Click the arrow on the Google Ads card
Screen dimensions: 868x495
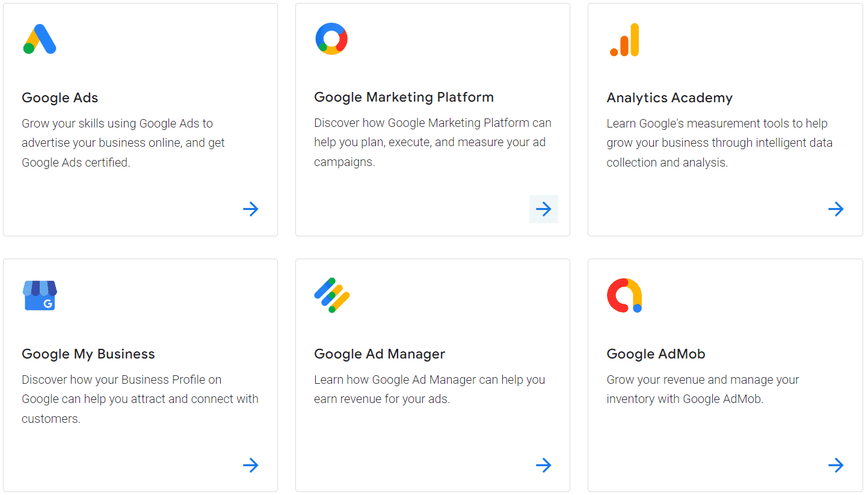point(251,209)
